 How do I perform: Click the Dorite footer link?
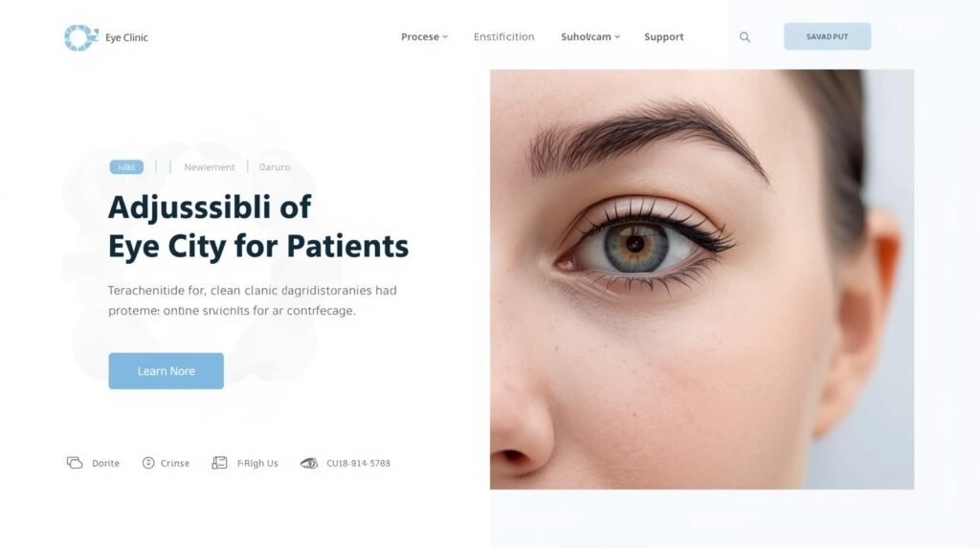105,463
